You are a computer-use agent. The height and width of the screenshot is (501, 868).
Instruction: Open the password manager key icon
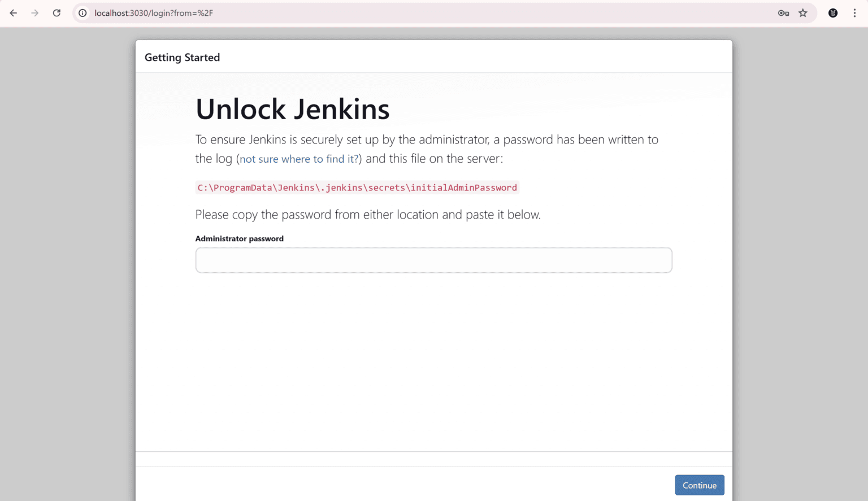click(783, 13)
